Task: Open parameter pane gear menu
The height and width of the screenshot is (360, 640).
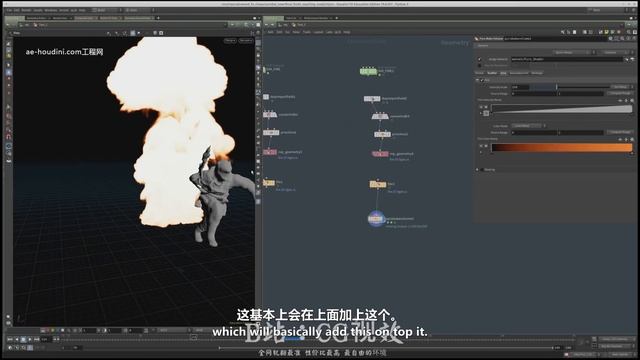Action: pyautogui.click(x=611, y=39)
